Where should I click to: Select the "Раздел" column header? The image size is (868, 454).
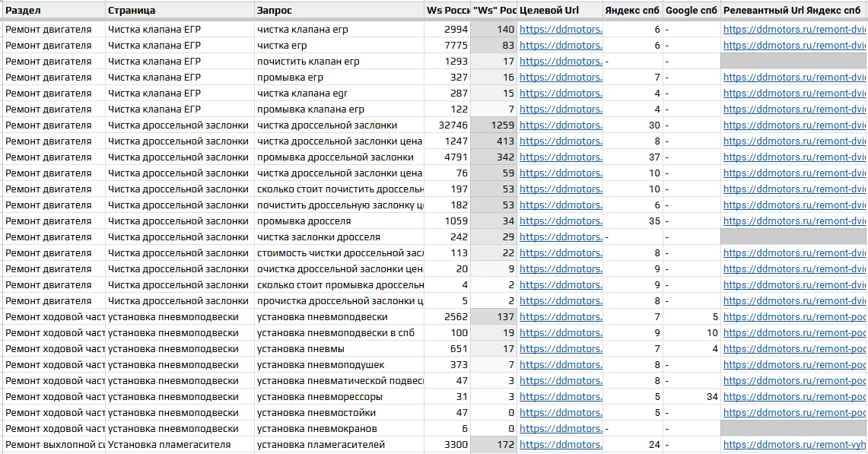click(54, 10)
